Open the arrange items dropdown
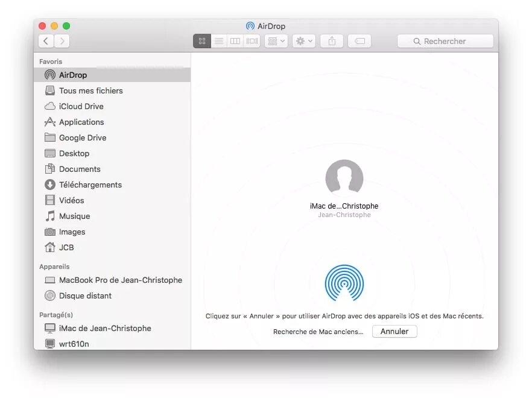532x398 pixels. (x=275, y=40)
